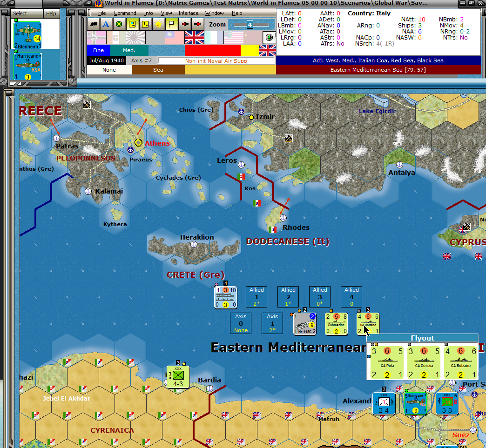Select the 3-3 mechanized unit on map

(447, 403)
